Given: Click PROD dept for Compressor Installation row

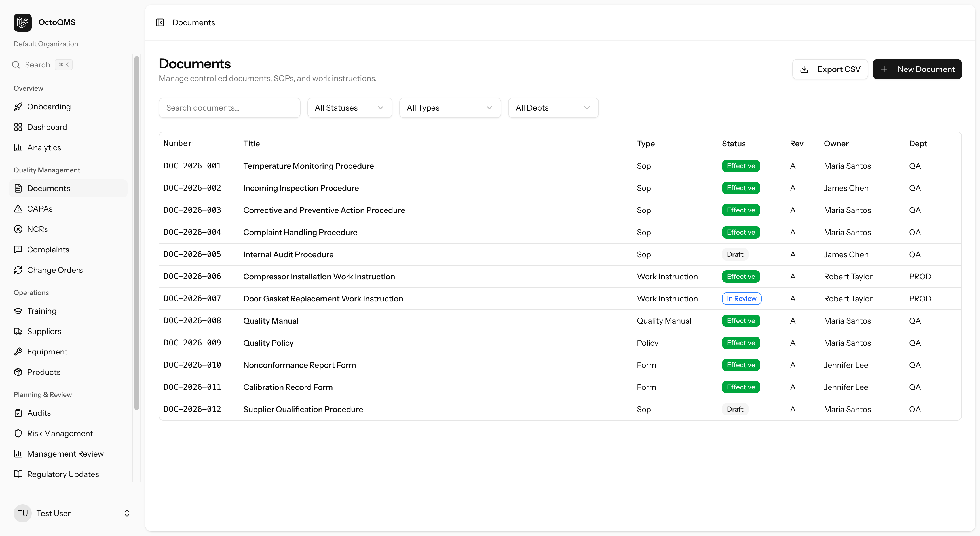Looking at the screenshot, I should [920, 276].
